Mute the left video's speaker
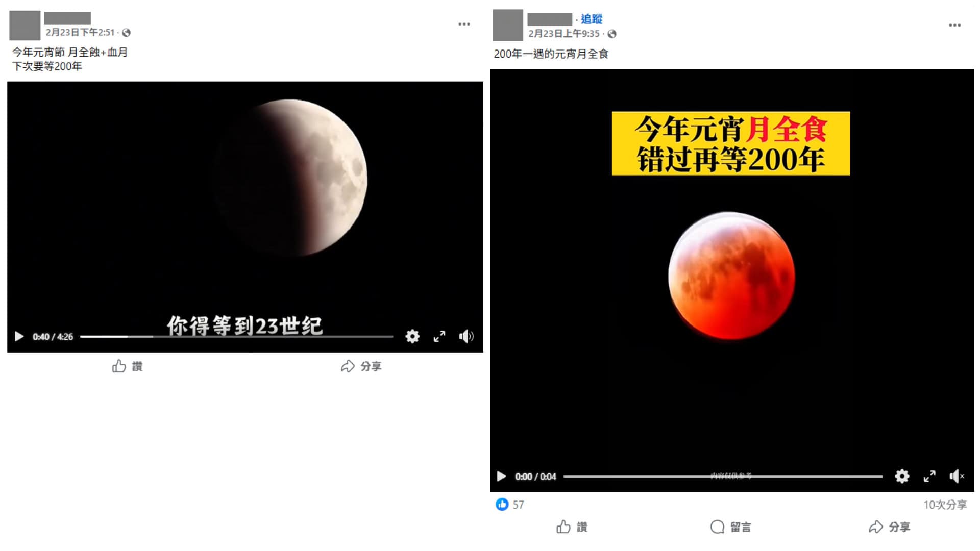 [x=466, y=336]
